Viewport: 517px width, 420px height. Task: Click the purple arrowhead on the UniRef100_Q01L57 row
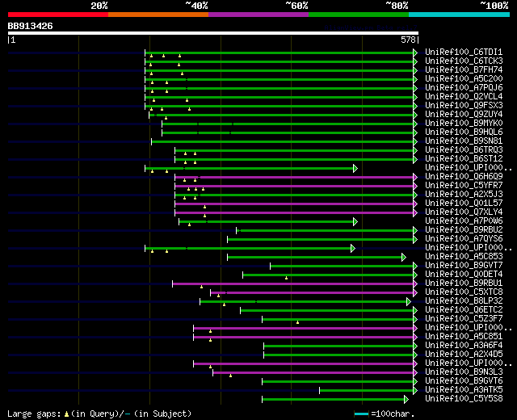point(415,204)
